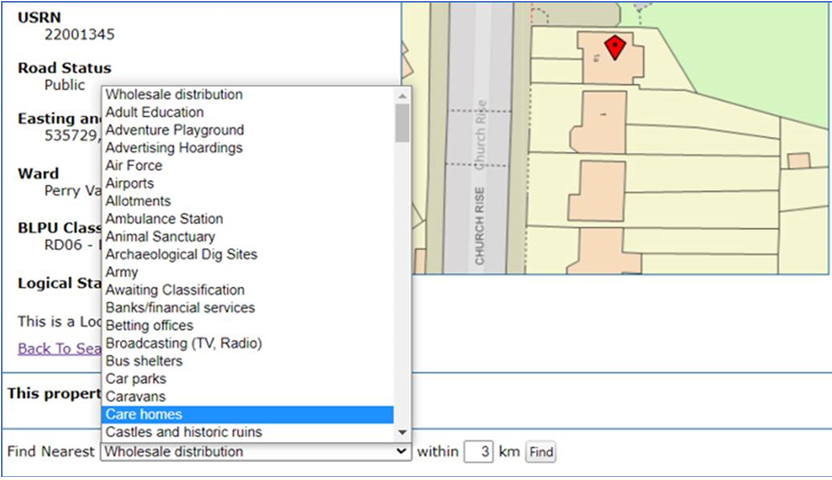Choose Car parks option
832x480 pixels.
tap(247, 379)
